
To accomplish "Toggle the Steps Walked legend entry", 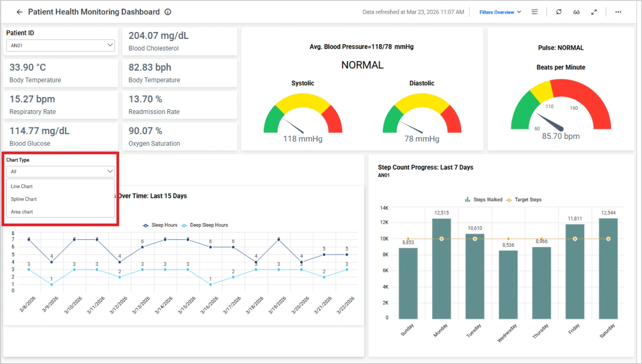I will [x=484, y=200].
